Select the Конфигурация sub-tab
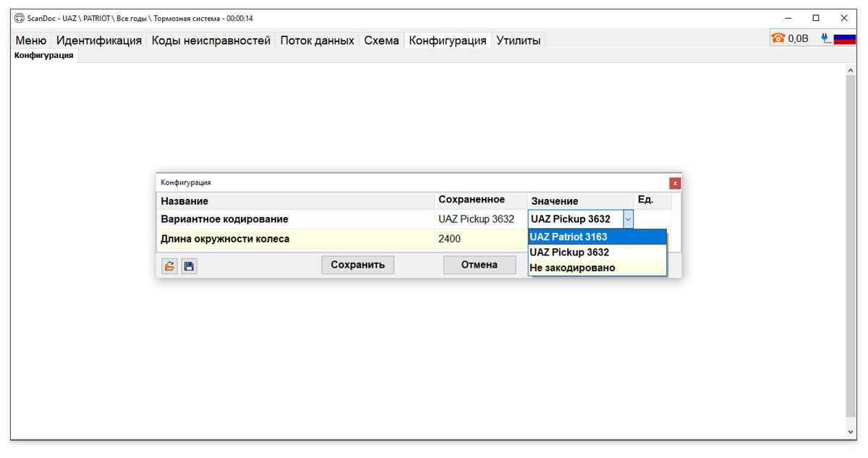Viewport: 868px width, 458px height. pos(44,56)
